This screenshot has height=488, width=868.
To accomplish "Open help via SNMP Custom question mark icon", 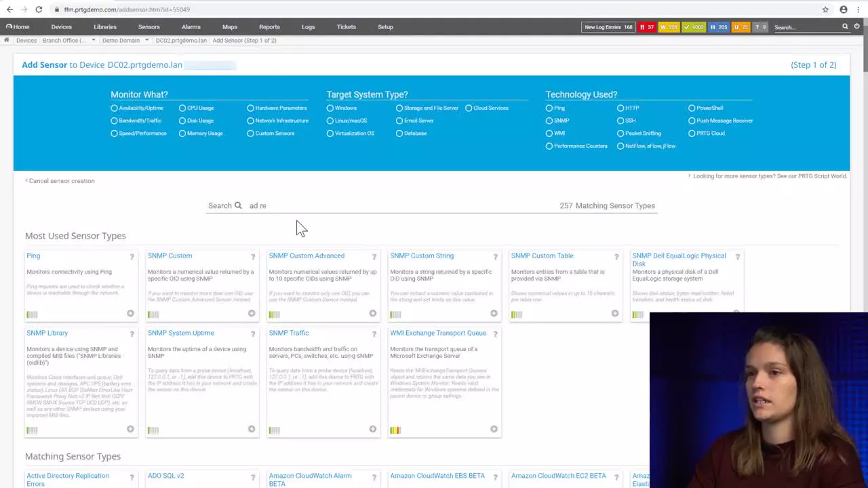I will (x=253, y=256).
